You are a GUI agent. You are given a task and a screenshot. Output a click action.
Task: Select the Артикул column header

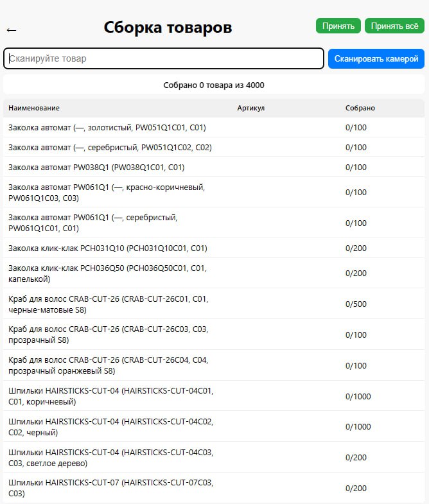(x=251, y=108)
